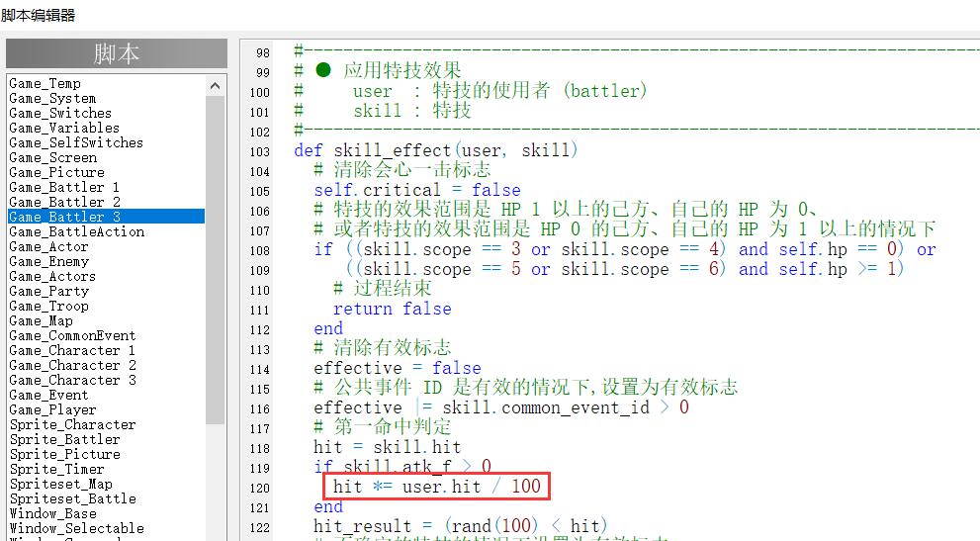
Task: Select Game_Character 1 script
Action: pos(72,351)
